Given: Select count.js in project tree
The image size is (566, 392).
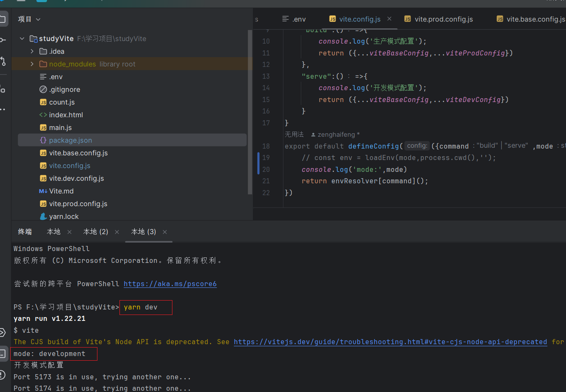Looking at the screenshot, I should (x=62, y=102).
